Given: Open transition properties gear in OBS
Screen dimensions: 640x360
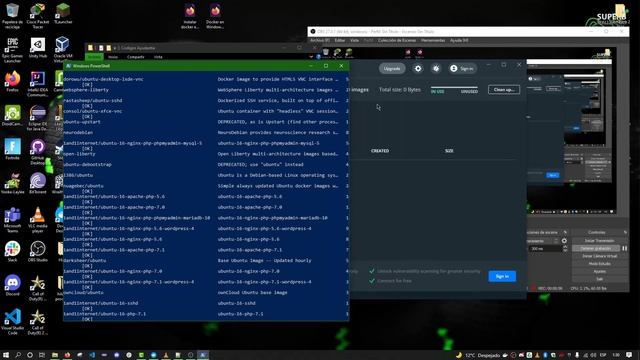Looking at the screenshot, I should click(564, 241).
